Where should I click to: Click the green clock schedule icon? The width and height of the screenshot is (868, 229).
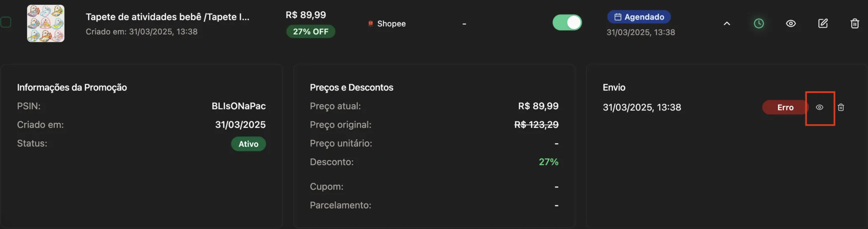[758, 24]
